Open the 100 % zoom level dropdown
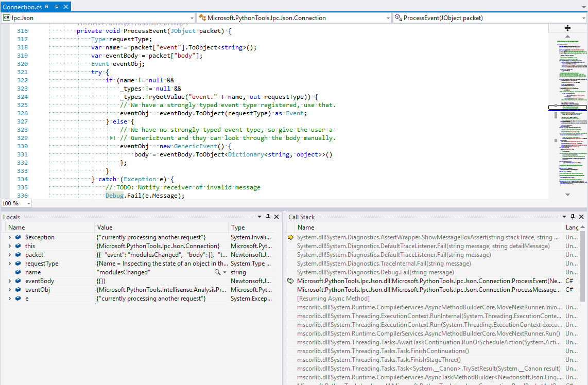 pyautogui.click(x=28, y=203)
